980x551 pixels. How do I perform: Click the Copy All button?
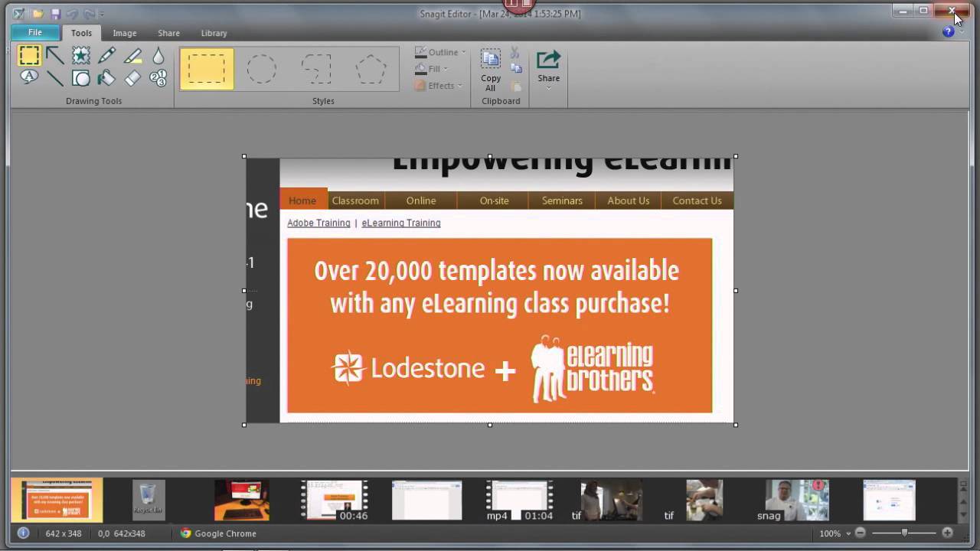tap(491, 70)
